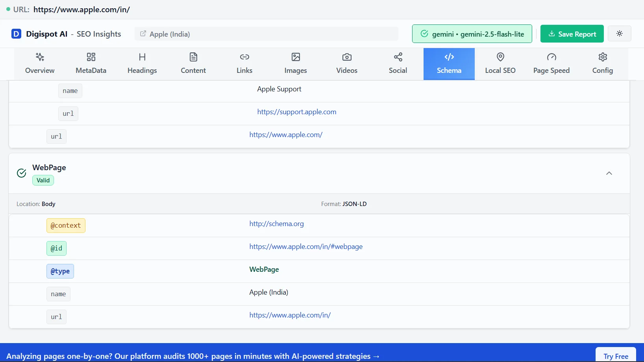Click the Content analysis icon
Image resolution: width=644 pixels, height=362 pixels.
click(193, 63)
